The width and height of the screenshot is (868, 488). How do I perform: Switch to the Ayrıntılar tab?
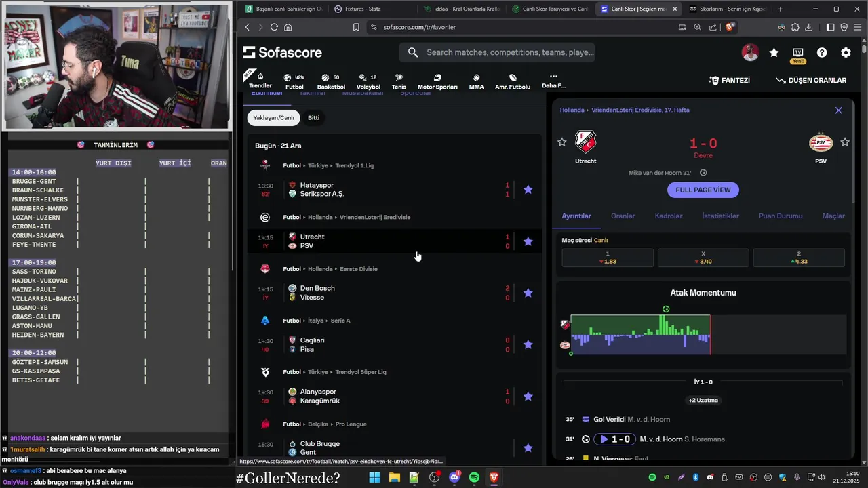click(x=576, y=216)
